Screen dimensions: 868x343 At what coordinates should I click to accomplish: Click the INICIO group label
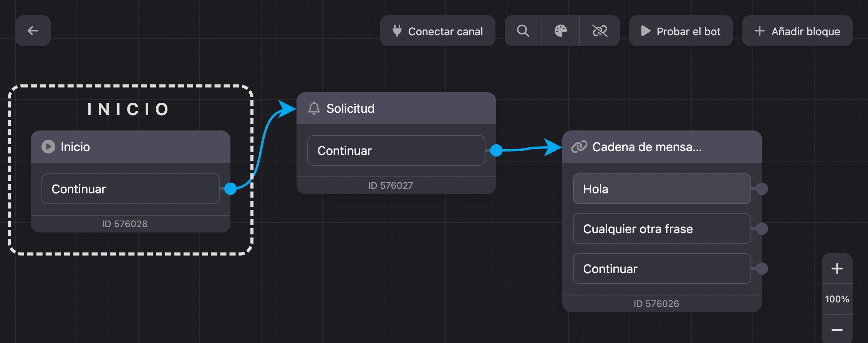[128, 109]
